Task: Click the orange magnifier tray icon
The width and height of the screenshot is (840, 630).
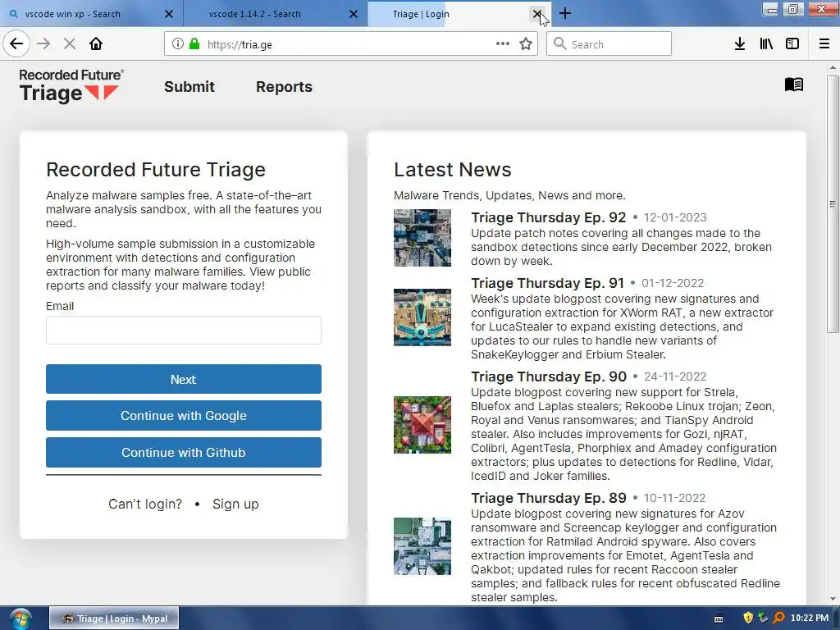Action: click(778, 618)
